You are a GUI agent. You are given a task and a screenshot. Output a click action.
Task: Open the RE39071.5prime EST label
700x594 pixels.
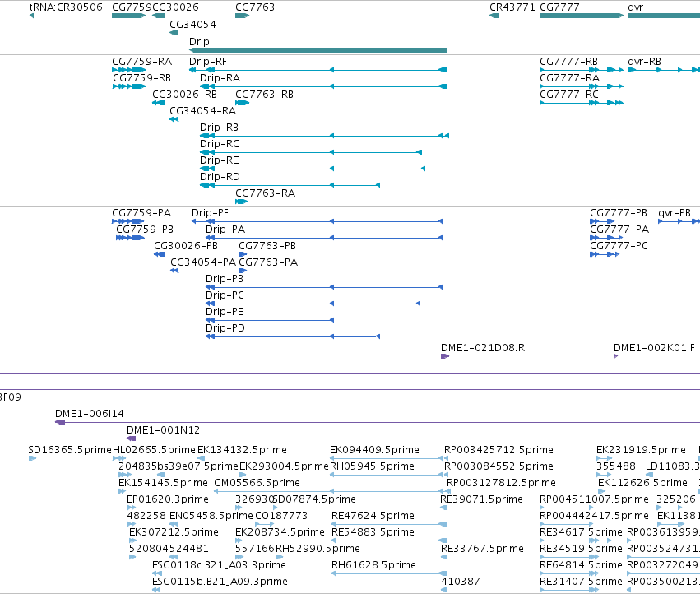coord(481,499)
